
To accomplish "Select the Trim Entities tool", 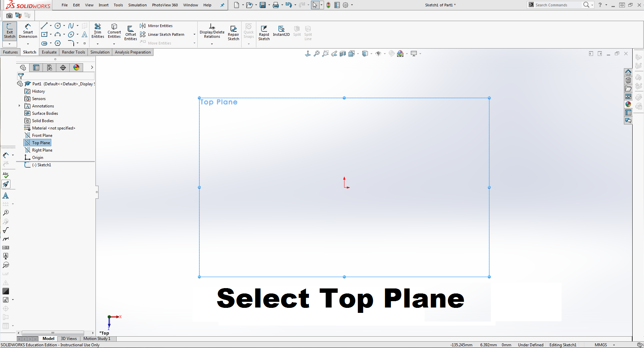I will point(98,31).
